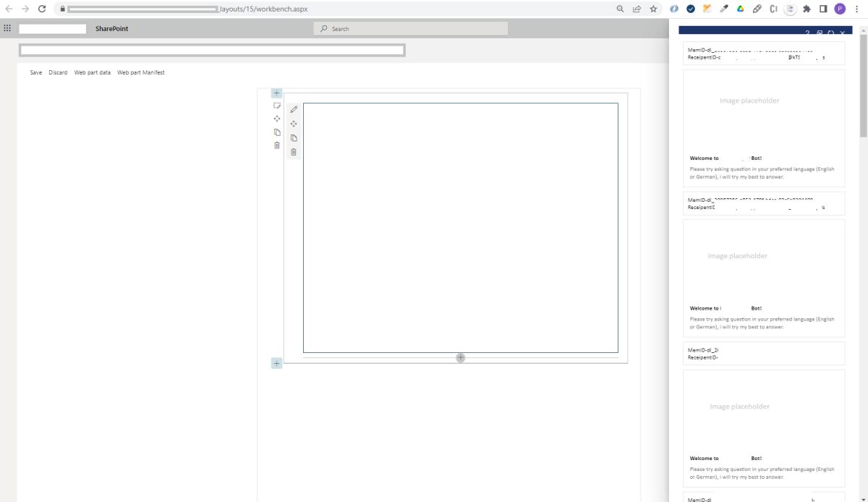
Task: Open Web part data
Action: pyautogui.click(x=93, y=72)
